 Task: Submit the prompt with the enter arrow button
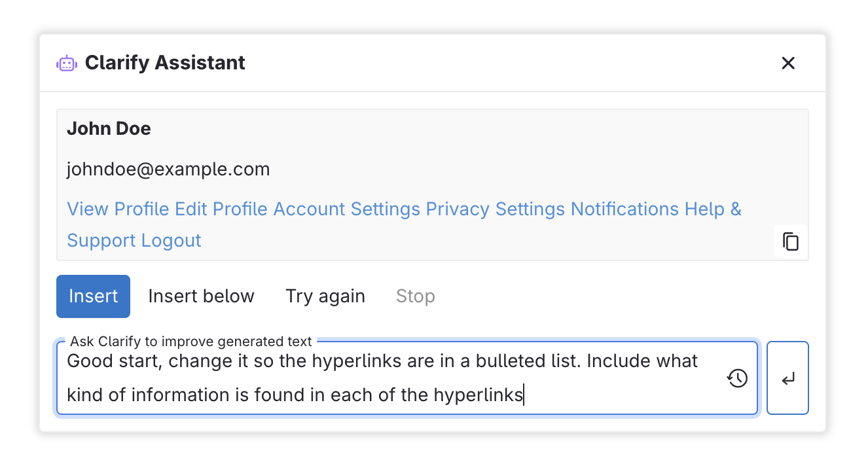(x=787, y=378)
